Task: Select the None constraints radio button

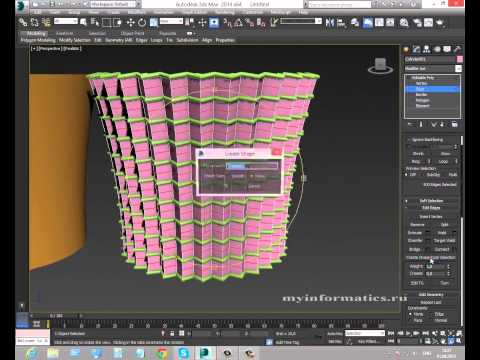Action: (411, 314)
